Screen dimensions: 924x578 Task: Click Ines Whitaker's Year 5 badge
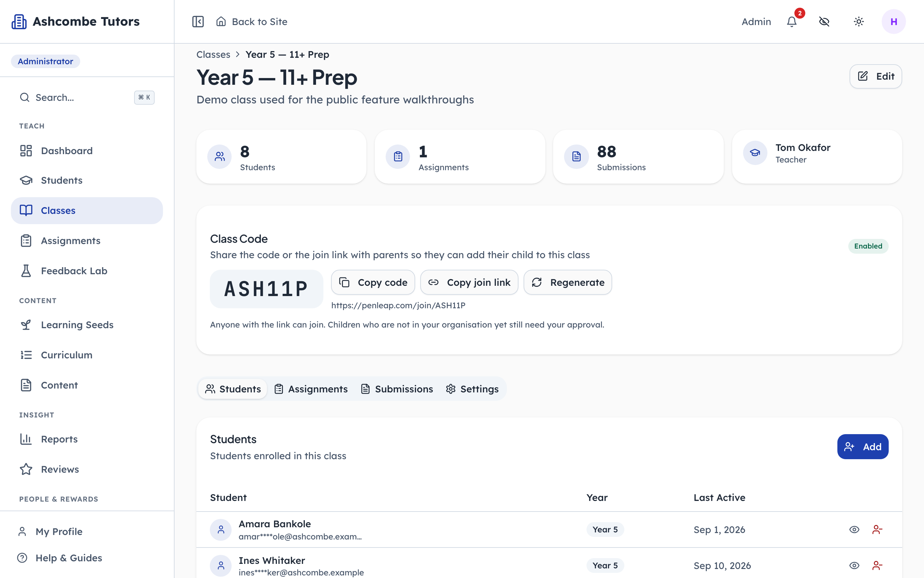[605, 566]
